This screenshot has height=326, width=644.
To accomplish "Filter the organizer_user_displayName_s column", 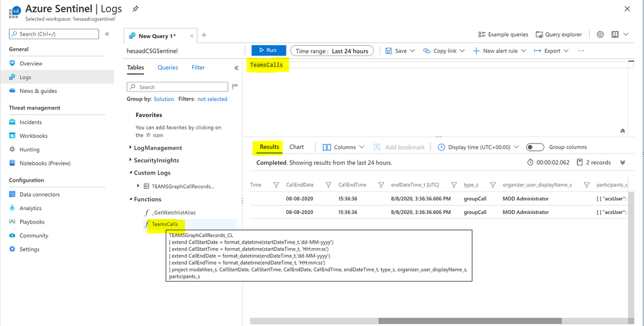I will point(587,185).
